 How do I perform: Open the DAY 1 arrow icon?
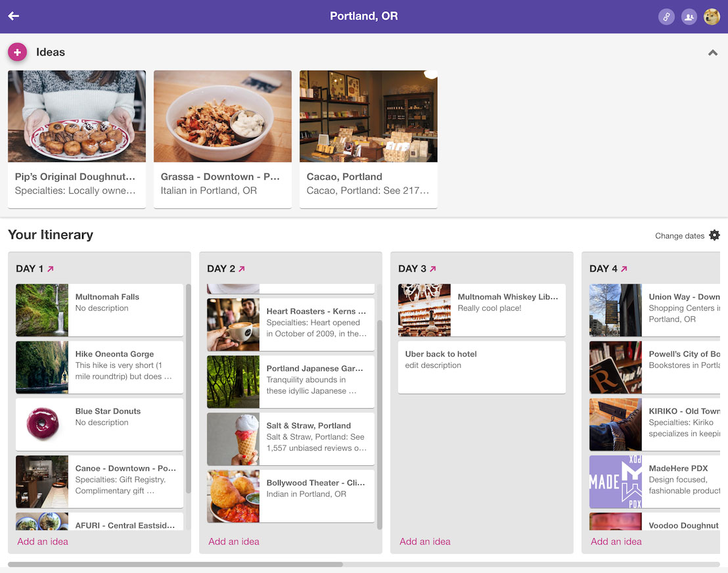pos(51,269)
